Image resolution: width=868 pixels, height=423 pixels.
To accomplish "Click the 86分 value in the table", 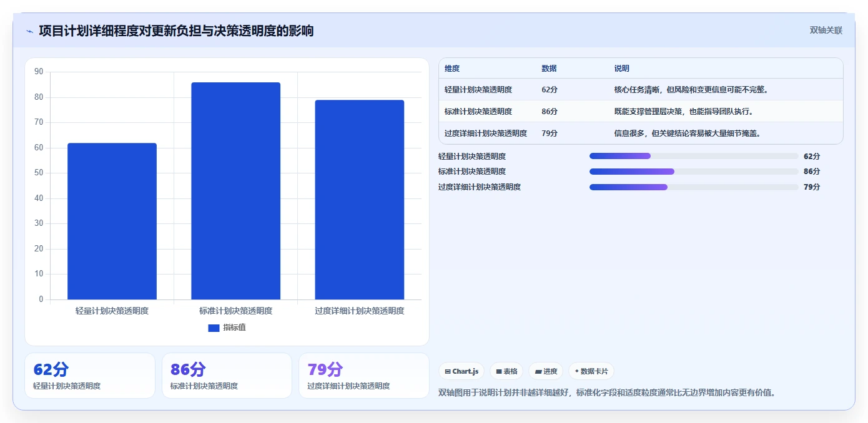I will 550,112.
